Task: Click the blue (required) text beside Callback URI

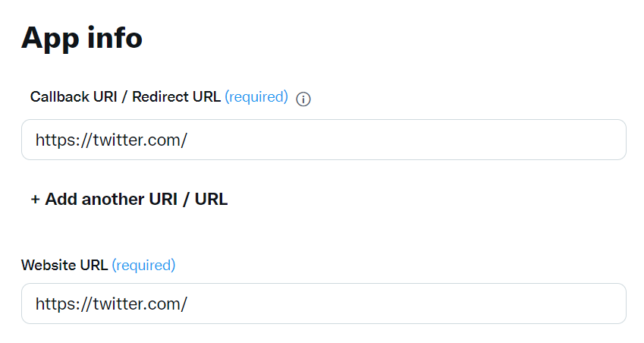Action: click(256, 97)
